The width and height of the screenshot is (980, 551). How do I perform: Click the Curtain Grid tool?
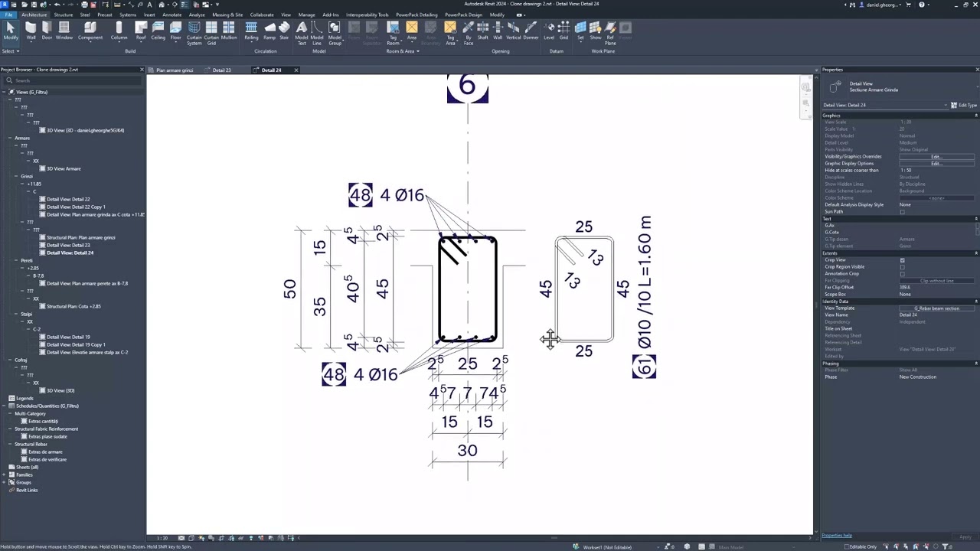coord(211,33)
